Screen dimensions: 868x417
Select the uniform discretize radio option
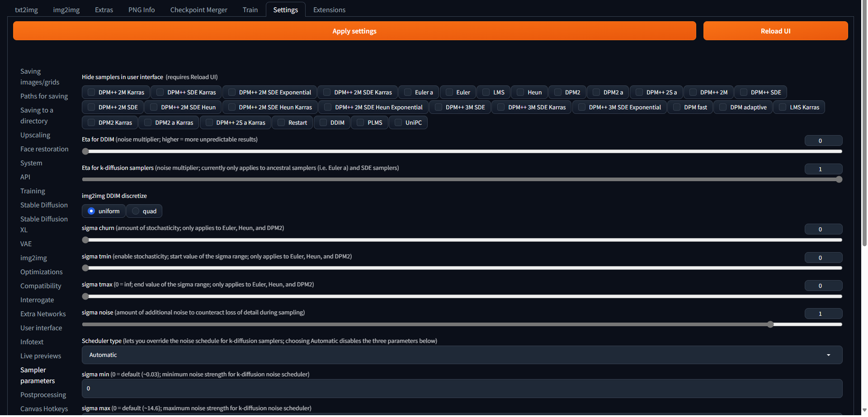point(91,211)
